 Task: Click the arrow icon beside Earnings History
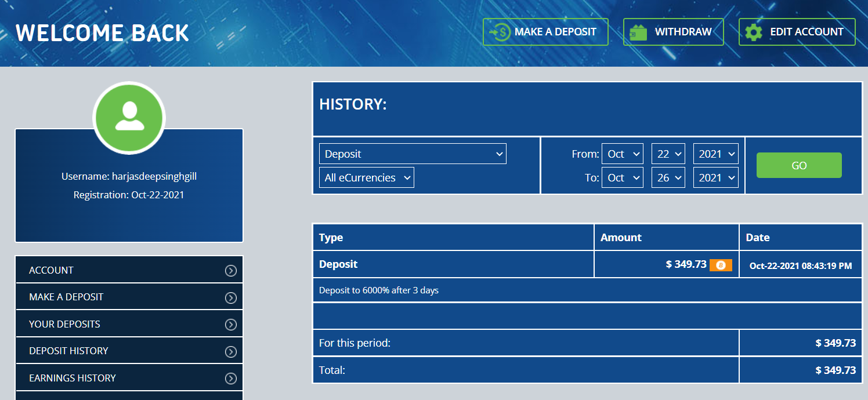[x=231, y=379]
